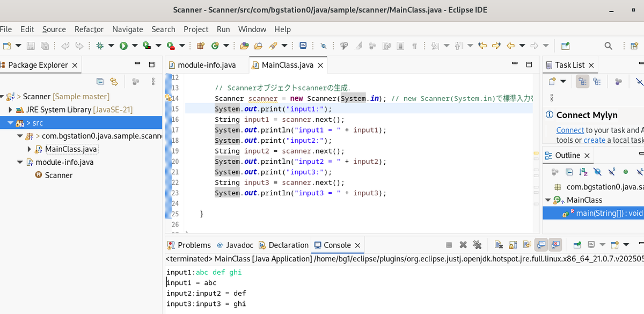Click Last Edit Location arrow icon
The height and width of the screenshot is (314, 644).
pos(482,46)
